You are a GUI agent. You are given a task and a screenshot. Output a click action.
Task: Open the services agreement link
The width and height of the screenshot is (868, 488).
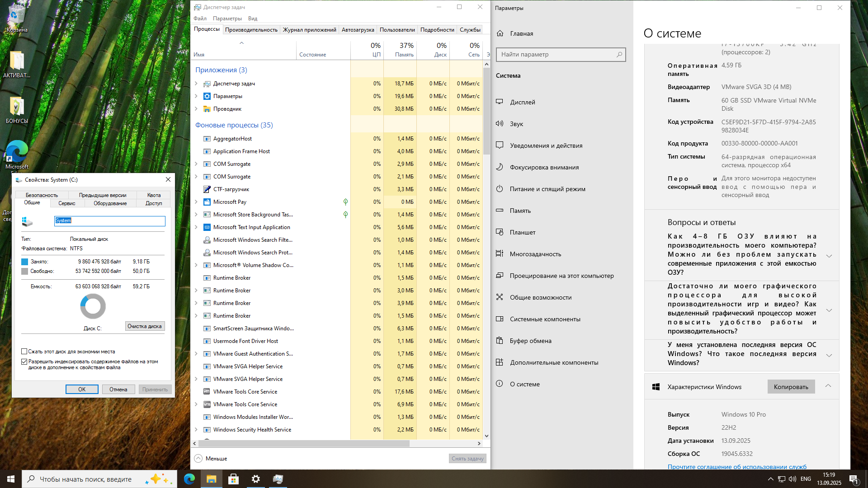pos(737,467)
